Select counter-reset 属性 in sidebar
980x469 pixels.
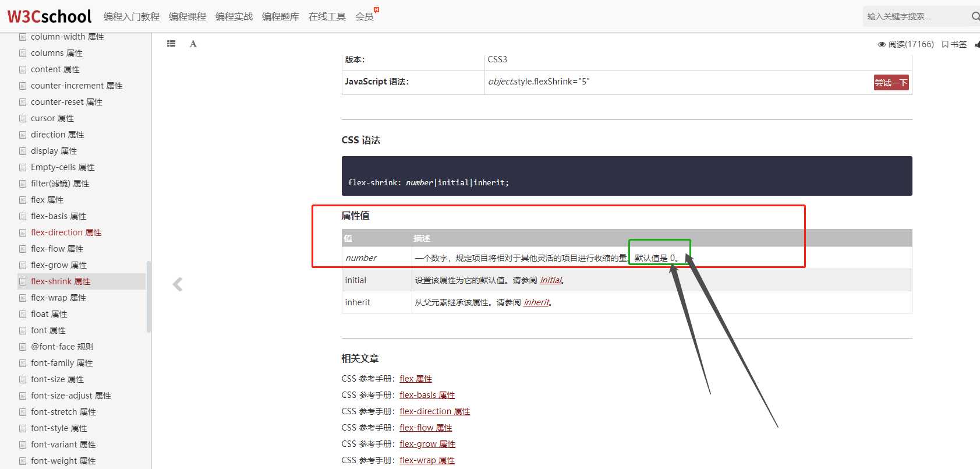66,102
